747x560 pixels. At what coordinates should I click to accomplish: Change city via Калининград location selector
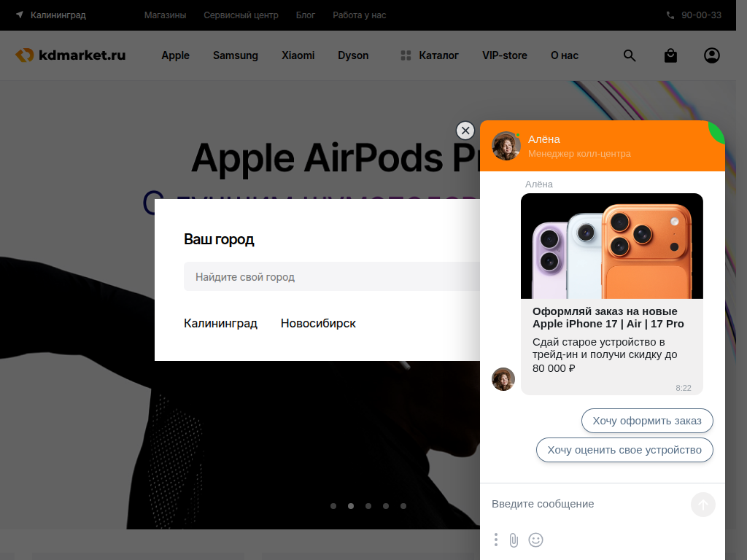pyautogui.click(x=51, y=15)
